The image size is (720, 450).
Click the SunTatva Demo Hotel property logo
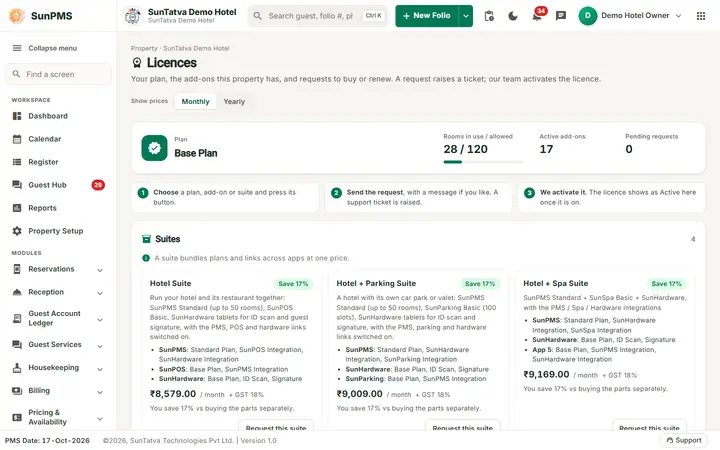[133, 16]
